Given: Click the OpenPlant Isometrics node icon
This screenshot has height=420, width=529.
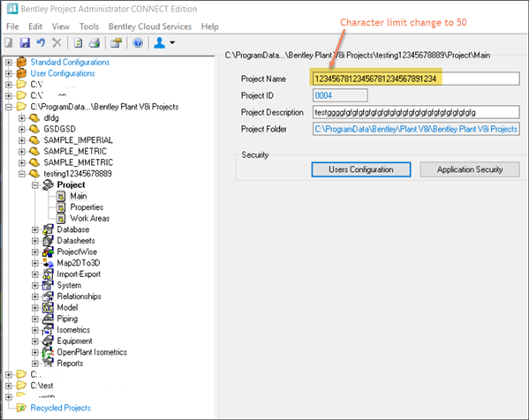Looking at the screenshot, I should (48, 352).
